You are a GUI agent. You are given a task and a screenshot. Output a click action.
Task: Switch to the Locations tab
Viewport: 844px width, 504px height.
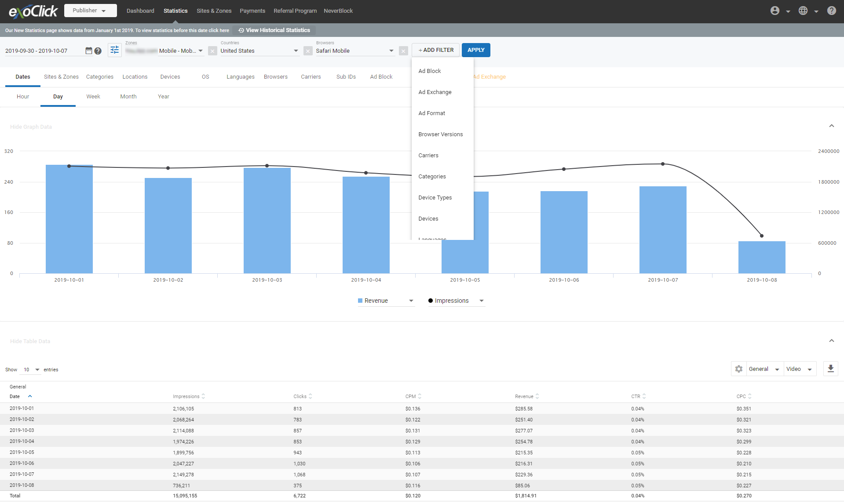135,77
